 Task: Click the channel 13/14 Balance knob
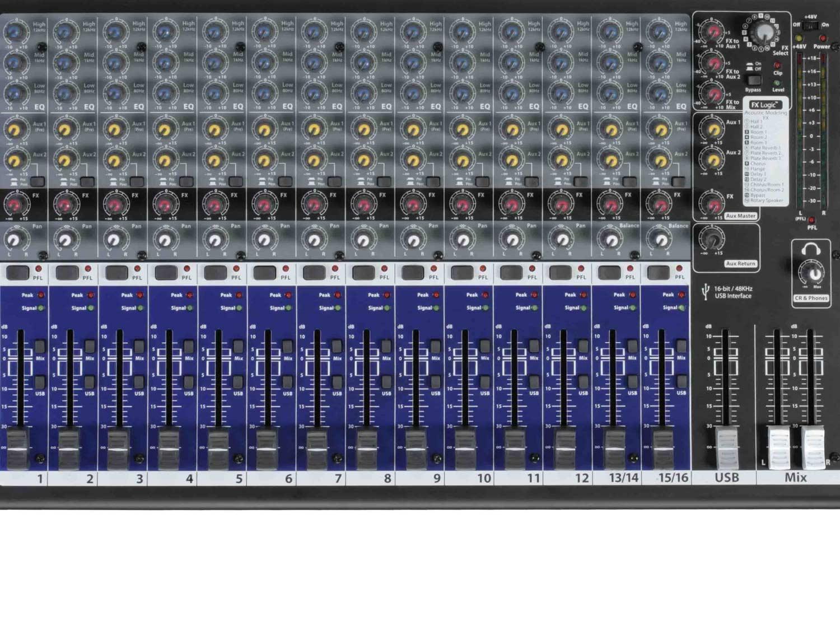[x=610, y=240]
